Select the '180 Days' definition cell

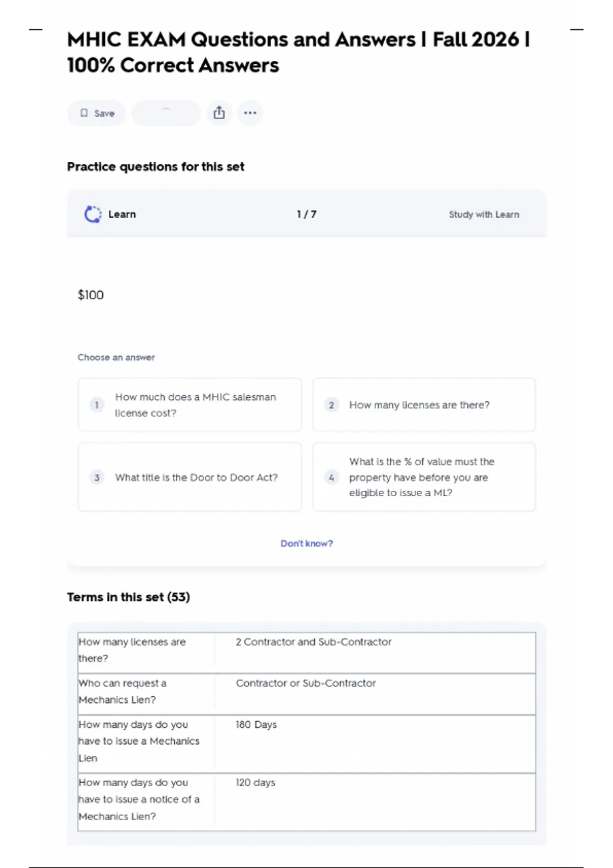[x=375, y=744]
